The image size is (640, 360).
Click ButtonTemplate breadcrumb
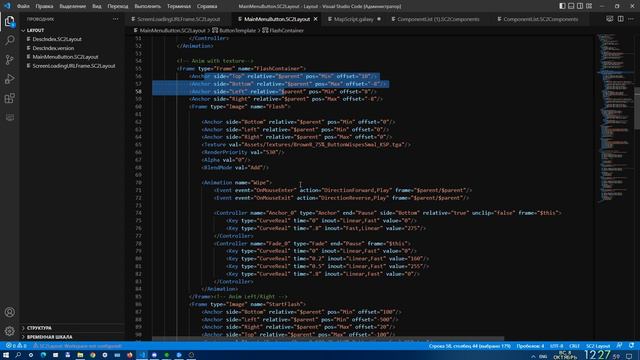(237, 31)
